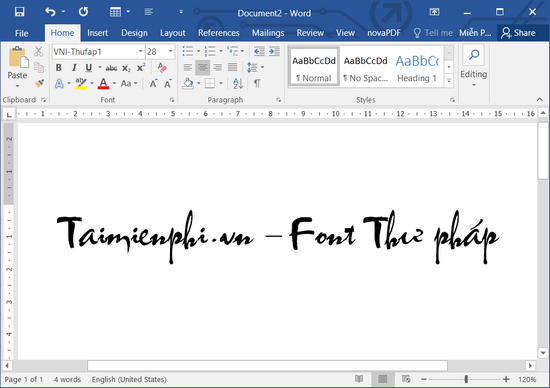
Task: Switch to the Insert tab
Action: pos(98,33)
